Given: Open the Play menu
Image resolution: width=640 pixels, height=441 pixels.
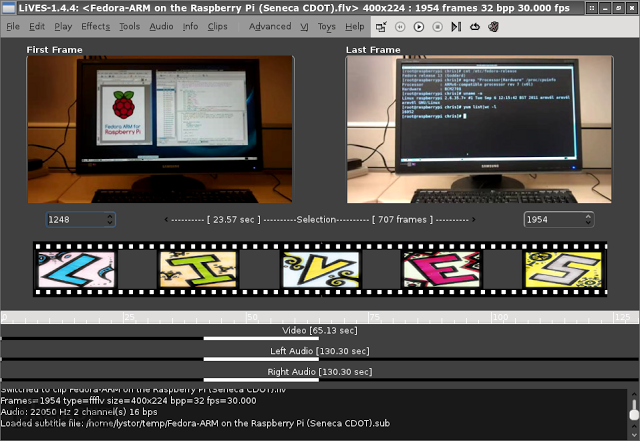Looking at the screenshot, I should click(63, 27).
